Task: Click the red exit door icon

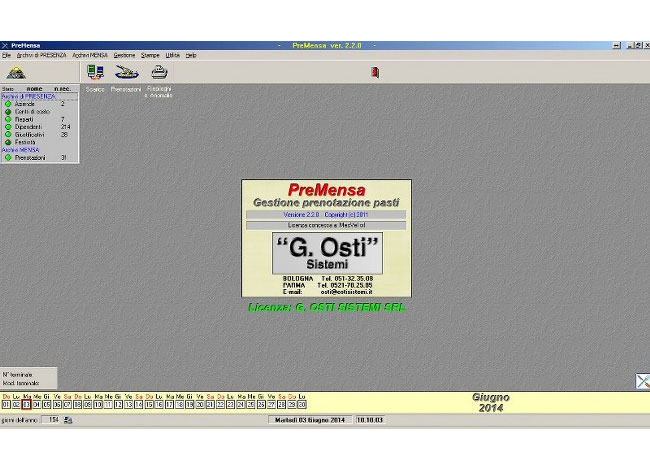Action: click(x=375, y=72)
